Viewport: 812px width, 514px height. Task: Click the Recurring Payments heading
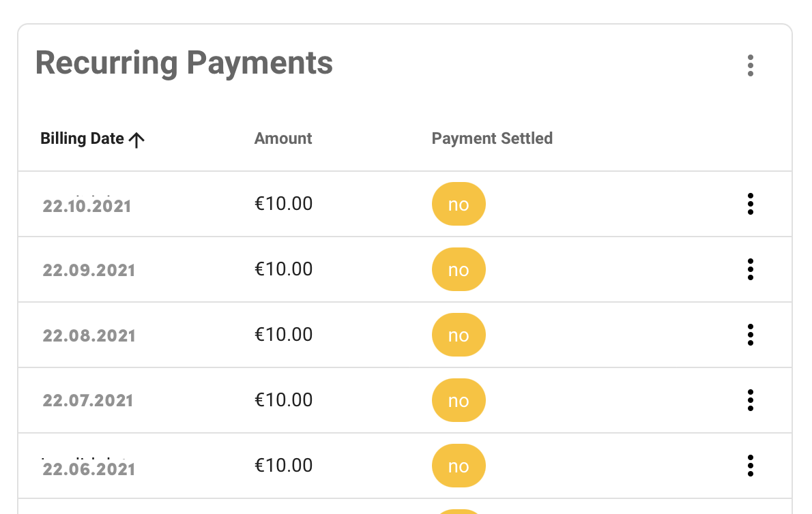(184, 63)
